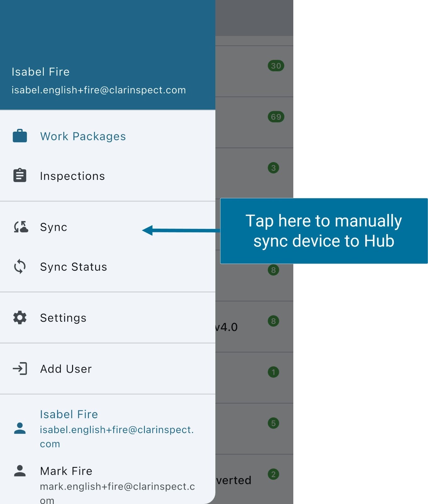
Task: Tap the Sync cloud icon
Action: pyautogui.click(x=21, y=227)
